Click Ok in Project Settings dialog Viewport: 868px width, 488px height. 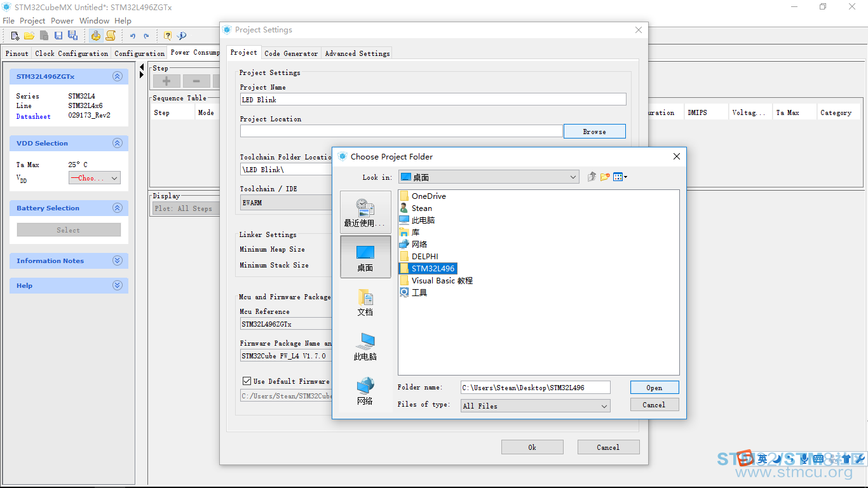tap(532, 447)
